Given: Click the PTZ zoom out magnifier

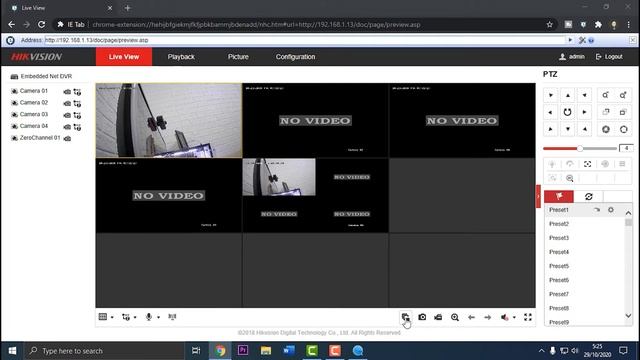Looking at the screenshot, I should pyautogui.click(x=606, y=95).
